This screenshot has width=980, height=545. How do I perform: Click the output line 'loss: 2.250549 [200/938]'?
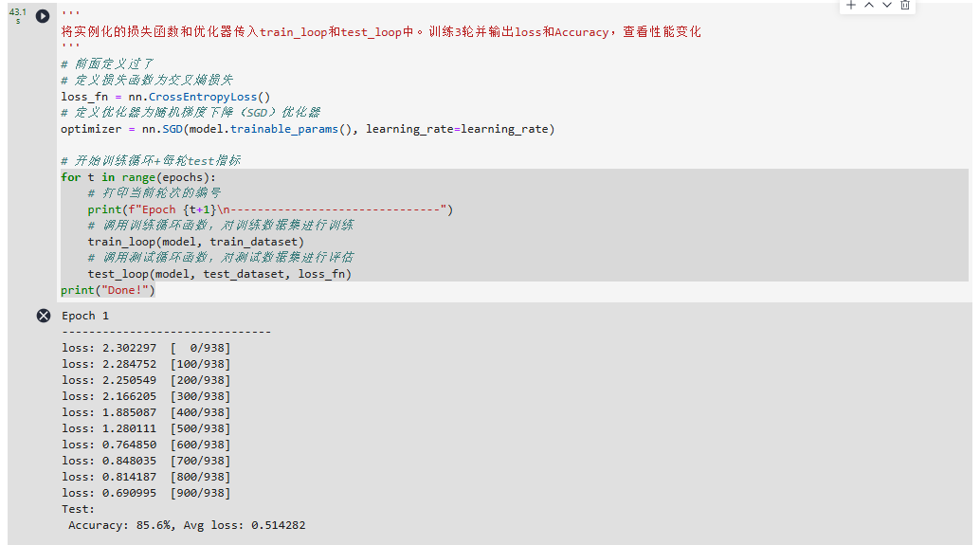point(146,381)
